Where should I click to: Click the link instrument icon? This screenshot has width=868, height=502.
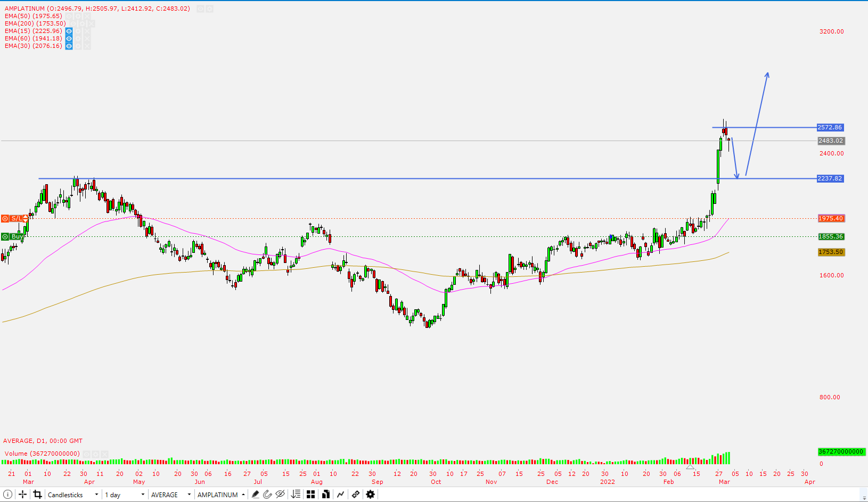[x=355, y=495]
